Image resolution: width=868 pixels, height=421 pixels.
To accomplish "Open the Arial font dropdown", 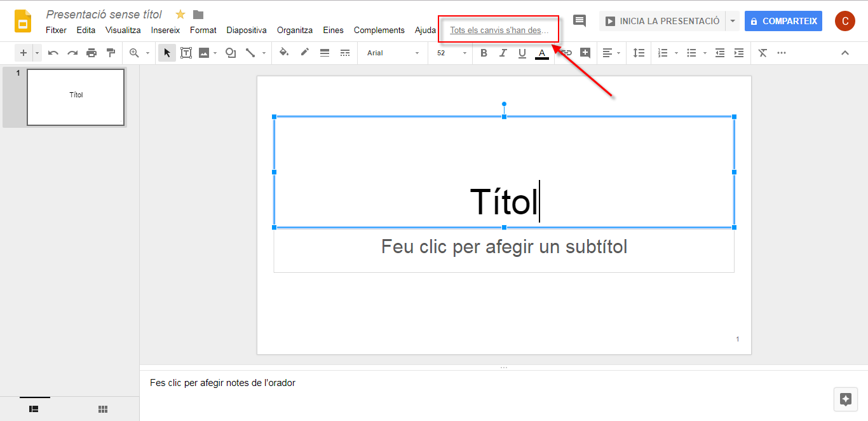I will click(391, 53).
